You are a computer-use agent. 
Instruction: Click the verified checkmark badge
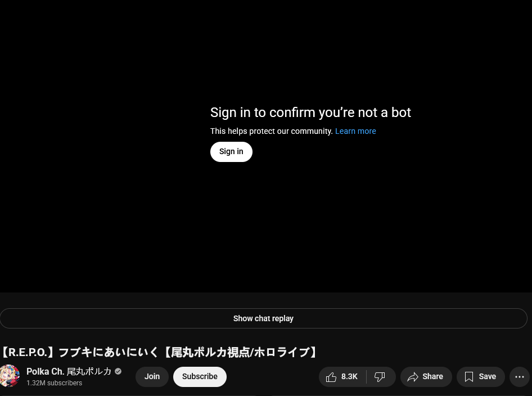[118, 372]
